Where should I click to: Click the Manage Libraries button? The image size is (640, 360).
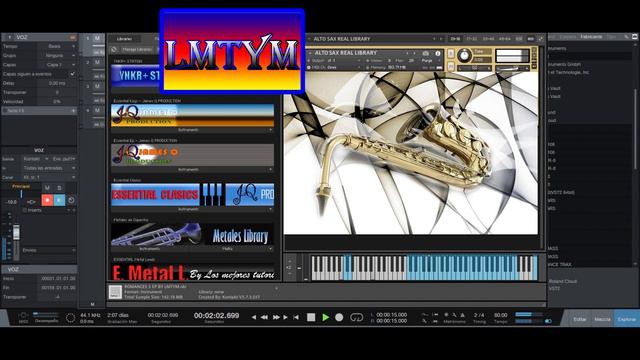(138, 49)
